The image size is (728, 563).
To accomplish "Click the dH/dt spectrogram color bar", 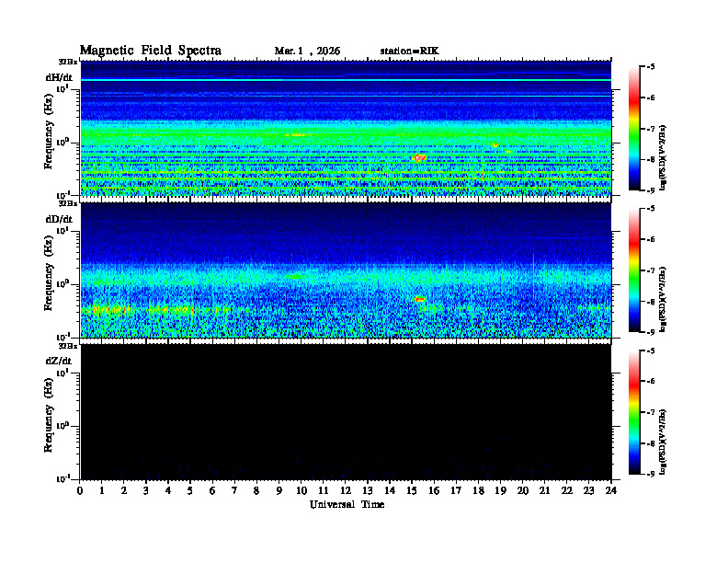I will click(x=634, y=129).
